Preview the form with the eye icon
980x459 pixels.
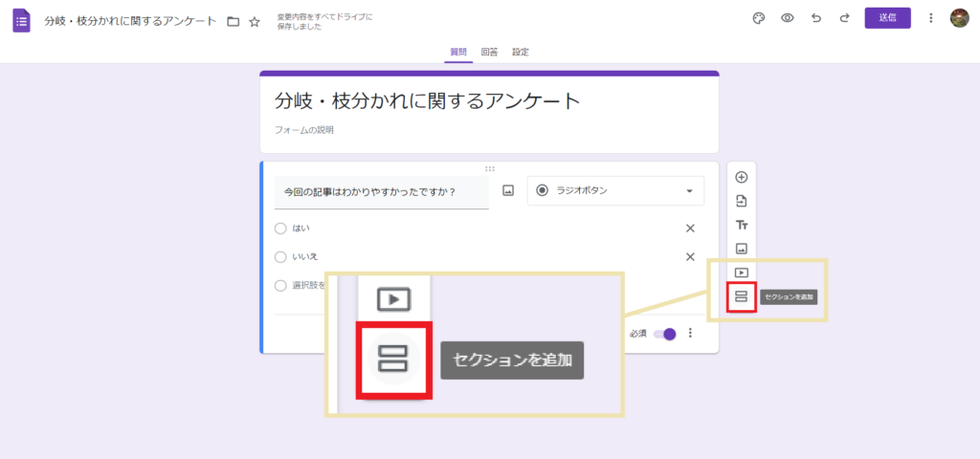788,18
